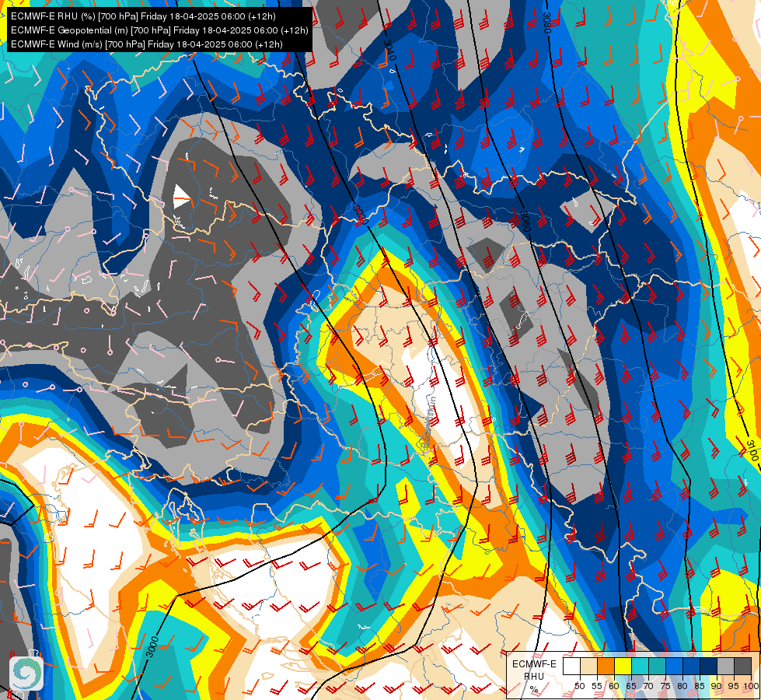
Task: Click the bright blue 75–80 legend swatch
Action: [x=674, y=666]
